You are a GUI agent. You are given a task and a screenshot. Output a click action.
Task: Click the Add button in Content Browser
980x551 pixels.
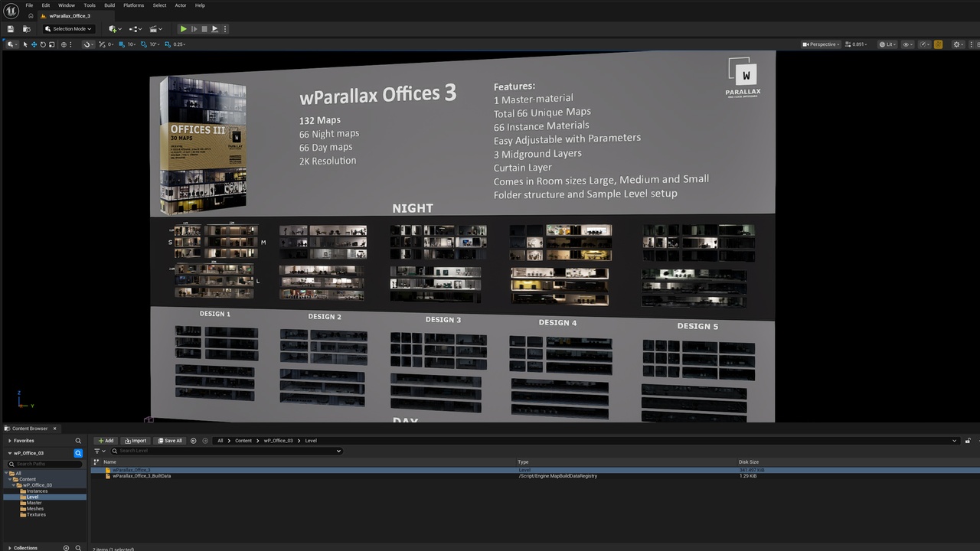[x=106, y=441]
